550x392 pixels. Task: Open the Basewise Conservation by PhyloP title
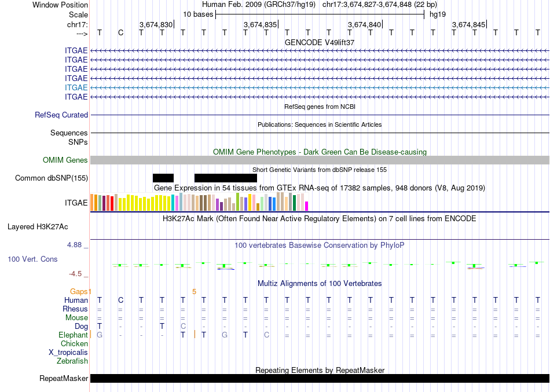(x=320, y=246)
